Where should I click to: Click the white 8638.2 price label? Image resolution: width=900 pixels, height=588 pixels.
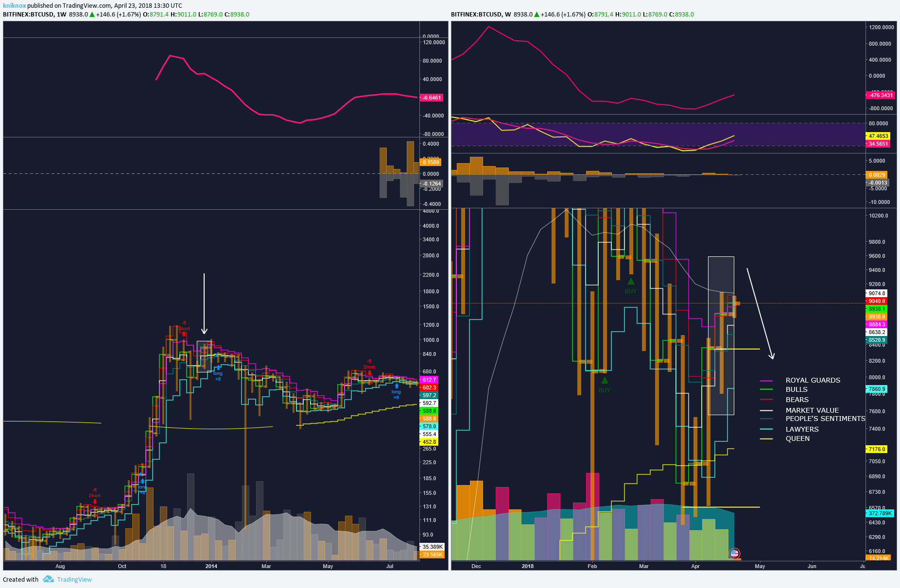point(877,332)
